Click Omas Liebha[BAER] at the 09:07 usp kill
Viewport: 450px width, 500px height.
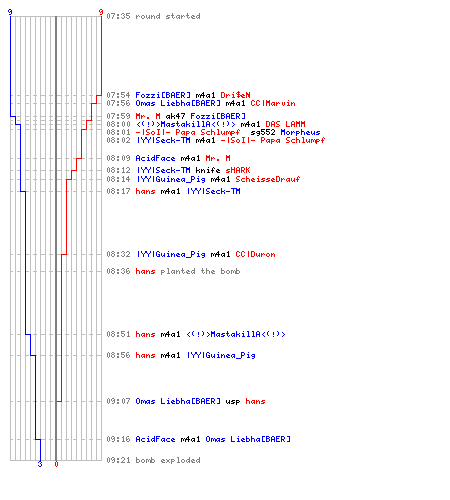[178, 401]
